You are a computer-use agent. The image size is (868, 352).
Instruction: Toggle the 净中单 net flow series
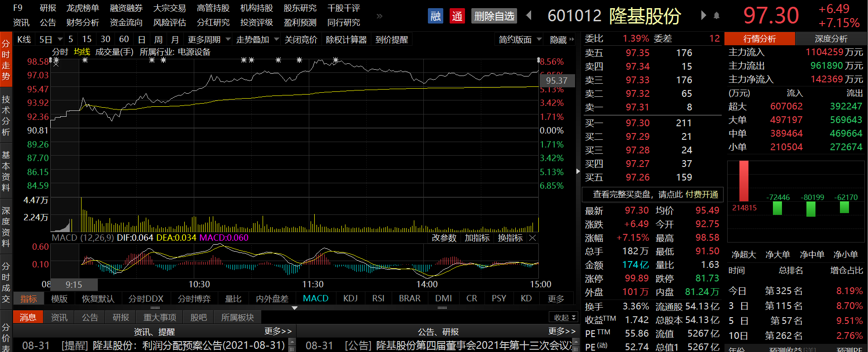pos(812,255)
